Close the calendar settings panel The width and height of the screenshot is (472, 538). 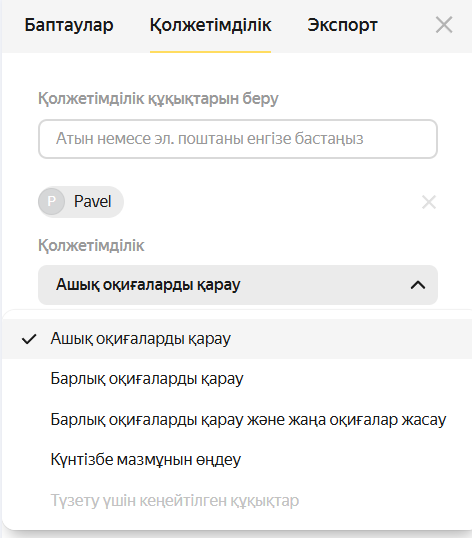(444, 25)
